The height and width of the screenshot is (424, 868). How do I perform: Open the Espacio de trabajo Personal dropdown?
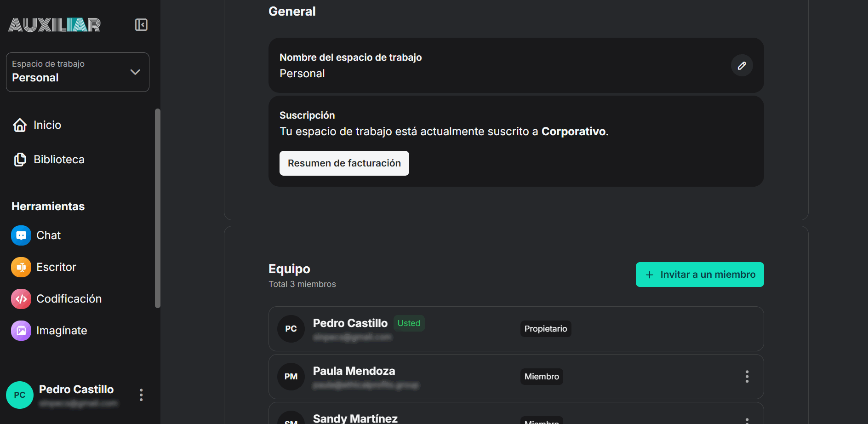tap(77, 72)
